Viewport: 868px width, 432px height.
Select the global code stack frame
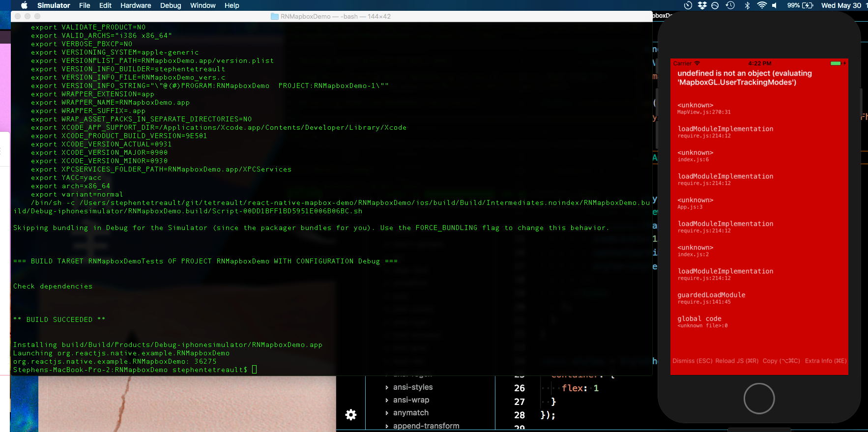tap(702, 321)
